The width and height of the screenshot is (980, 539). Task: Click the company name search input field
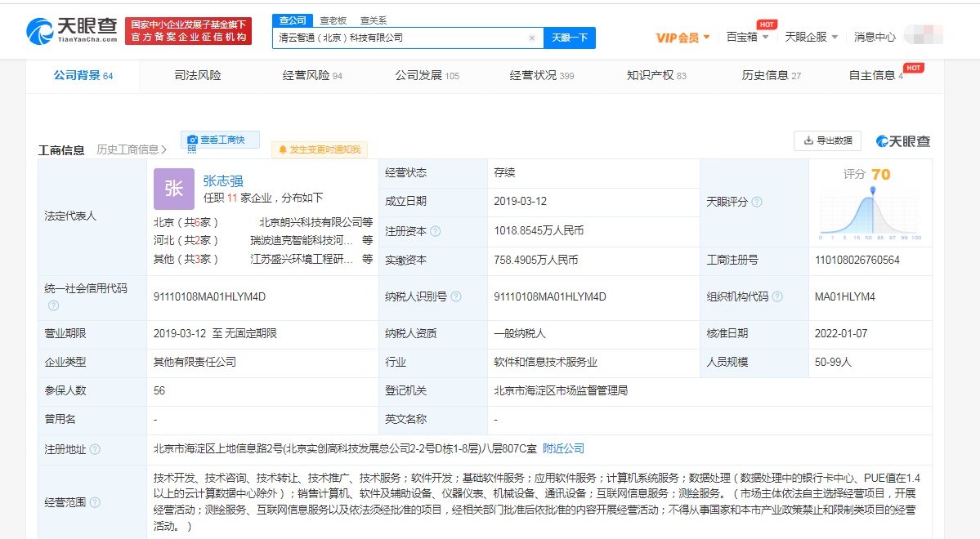[x=401, y=38]
